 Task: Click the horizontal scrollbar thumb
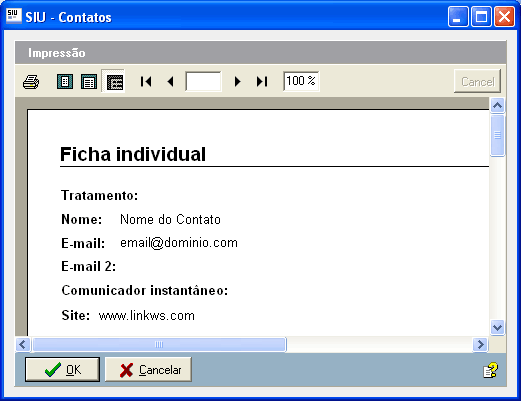[159, 344]
